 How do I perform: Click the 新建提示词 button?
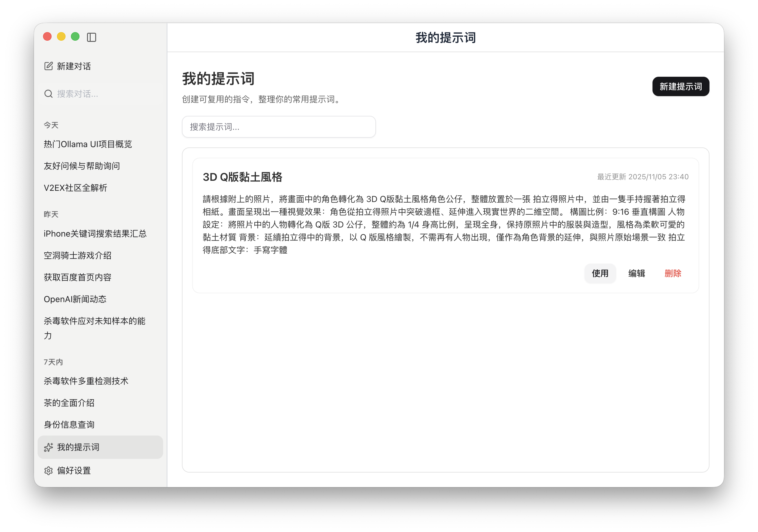click(680, 86)
